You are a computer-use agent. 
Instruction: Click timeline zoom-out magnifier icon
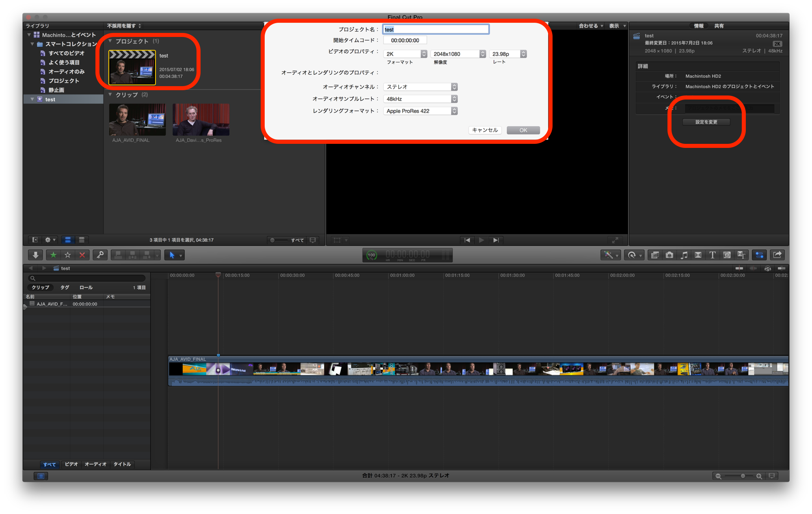click(718, 476)
